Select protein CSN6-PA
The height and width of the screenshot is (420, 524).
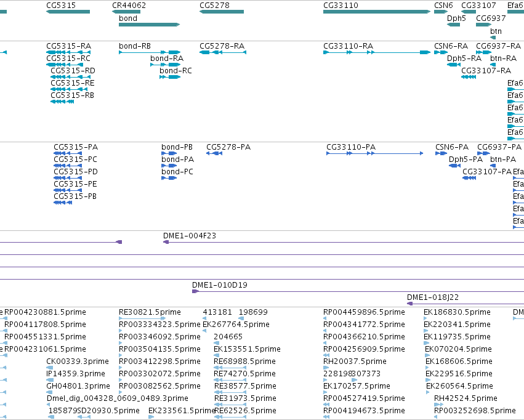[x=441, y=153]
